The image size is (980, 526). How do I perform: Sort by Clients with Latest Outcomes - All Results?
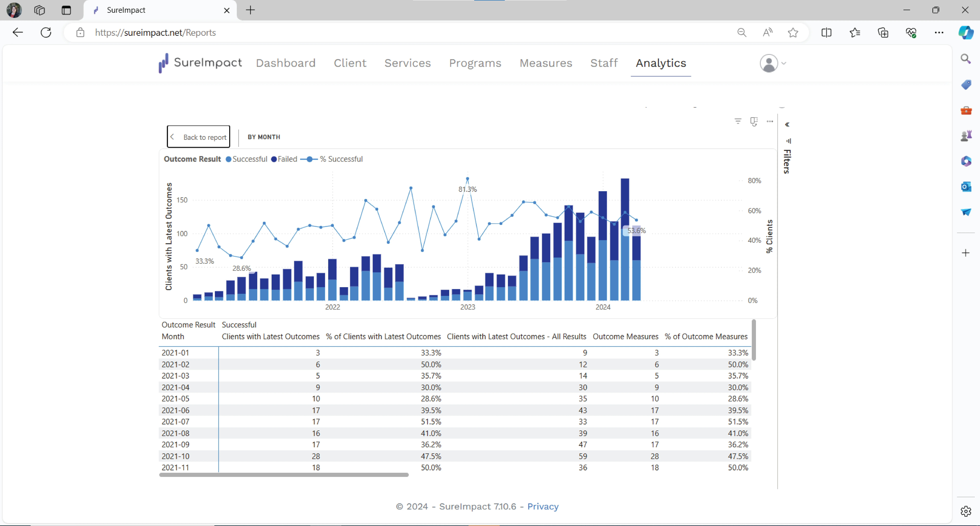pos(517,337)
